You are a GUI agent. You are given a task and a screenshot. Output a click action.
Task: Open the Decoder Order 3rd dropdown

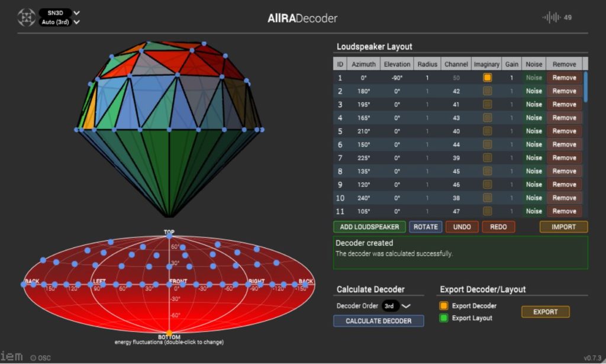(x=396, y=305)
